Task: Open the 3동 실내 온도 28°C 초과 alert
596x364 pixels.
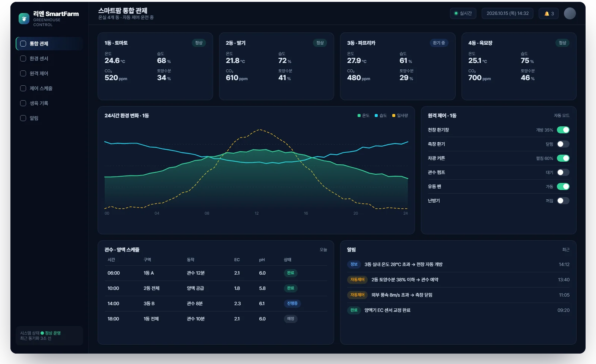Action: pos(458,265)
